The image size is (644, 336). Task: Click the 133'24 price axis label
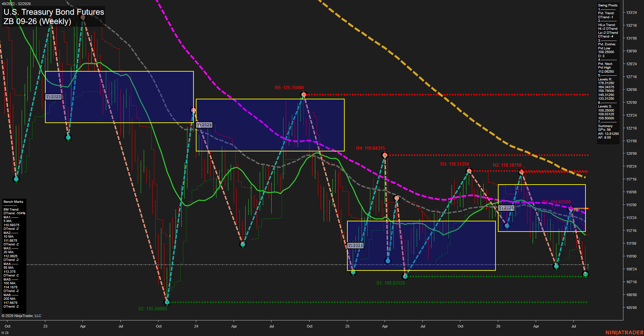[631, 13]
